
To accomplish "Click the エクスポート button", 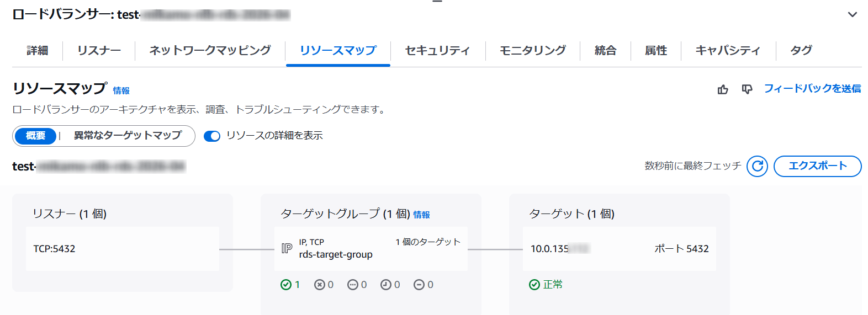I will [817, 166].
